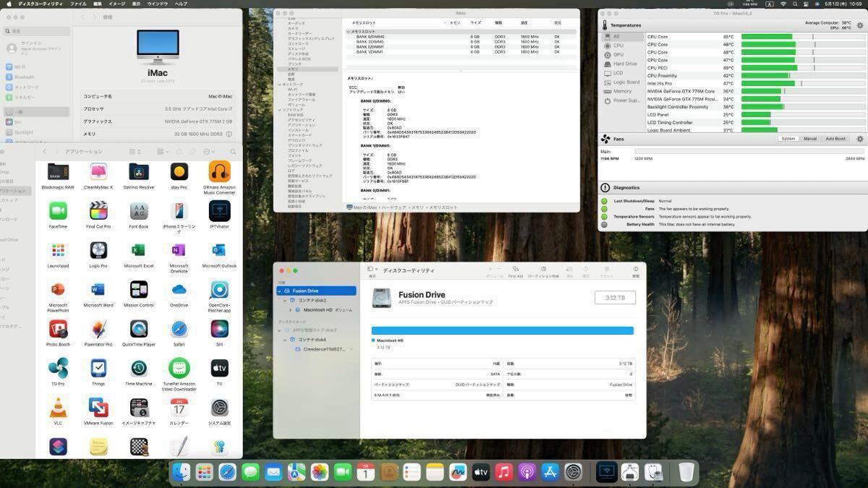This screenshot has width=868, height=488.
Task: Open the Temperatures settings gear in TG Pro
Action: coord(860,25)
